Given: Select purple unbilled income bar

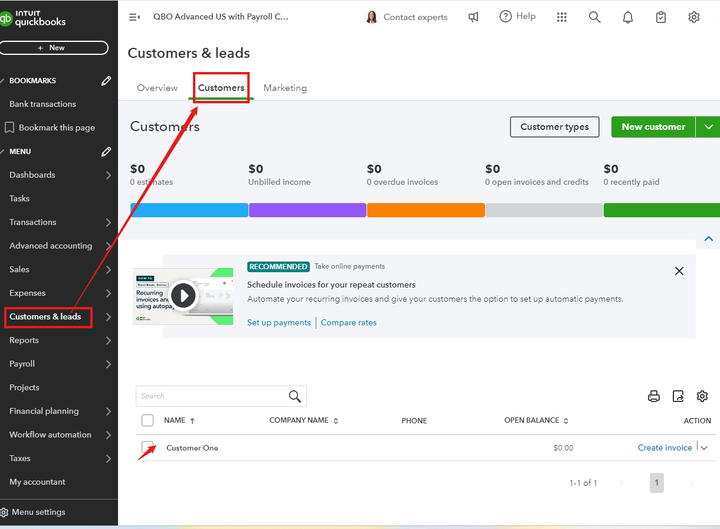Looking at the screenshot, I should [x=308, y=210].
